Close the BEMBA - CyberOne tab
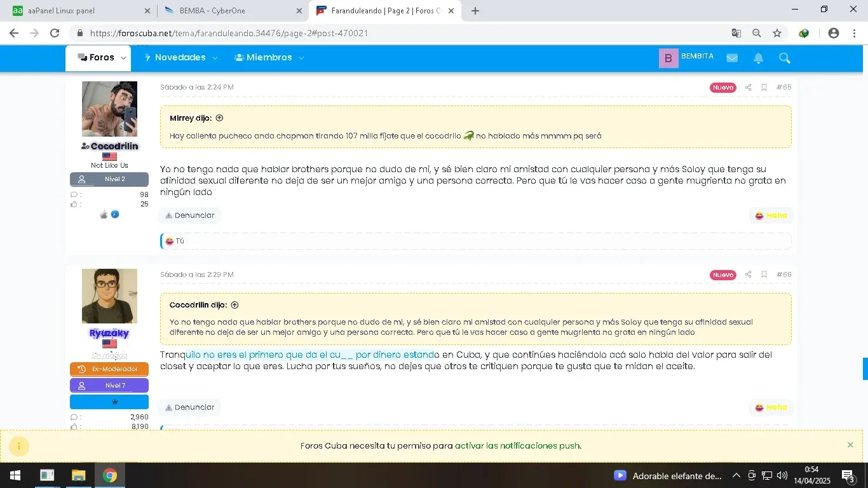Viewport: 868px width, 488px height. pyautogui.click(x=299, y=11)
